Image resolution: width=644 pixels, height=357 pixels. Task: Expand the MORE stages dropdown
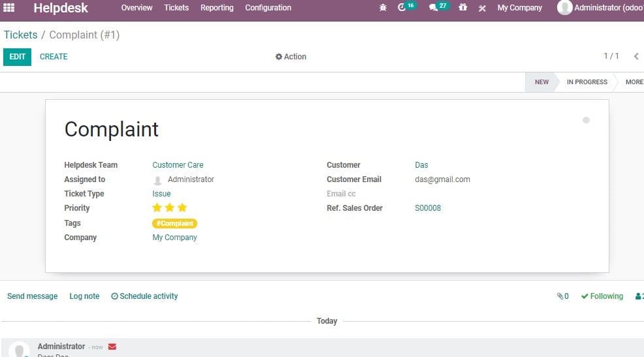634,82
